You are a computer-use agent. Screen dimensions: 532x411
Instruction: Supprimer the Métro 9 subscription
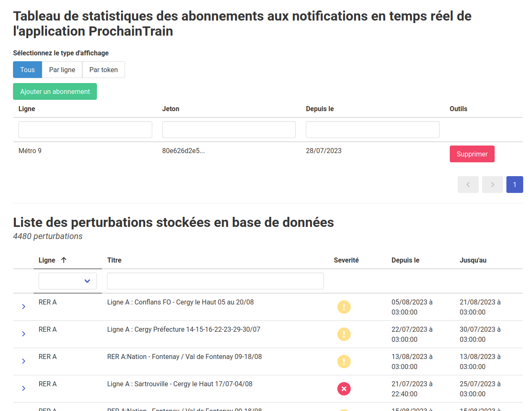(472, 154)
